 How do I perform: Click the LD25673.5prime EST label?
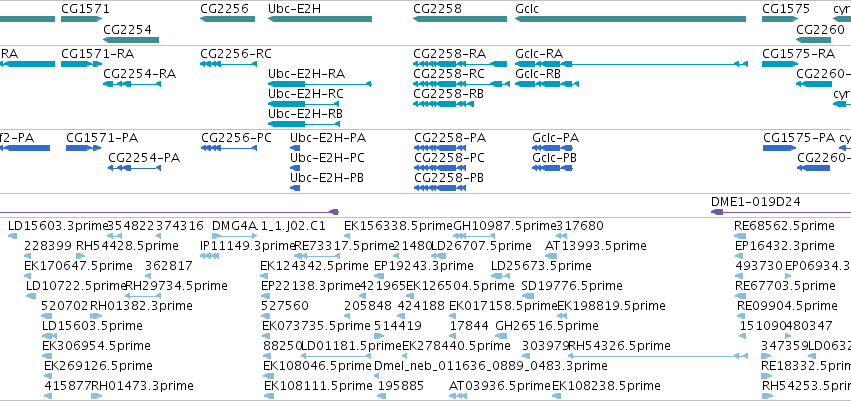click(541, 266)
